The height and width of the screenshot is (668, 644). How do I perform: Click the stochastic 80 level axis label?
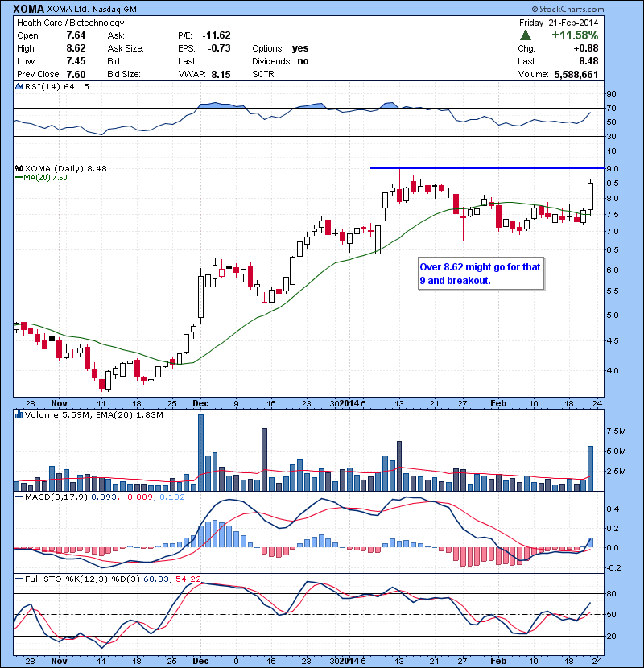(x=611, y=593)
